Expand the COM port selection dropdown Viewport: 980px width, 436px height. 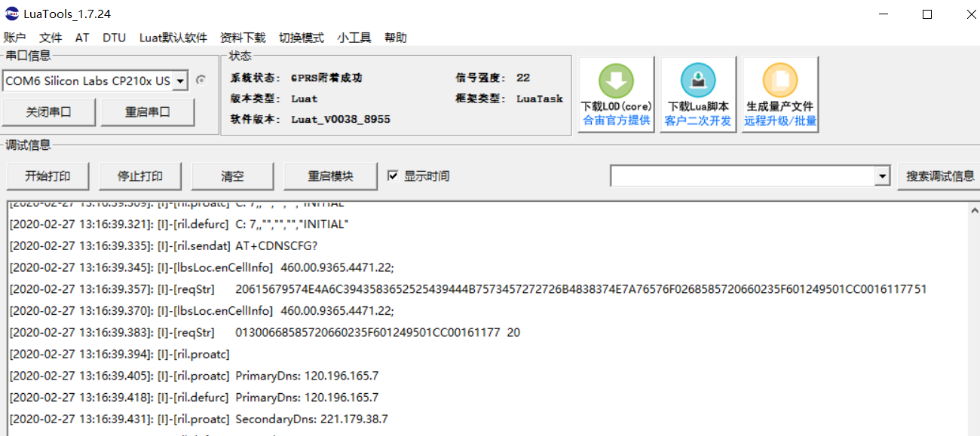point(180,81)
